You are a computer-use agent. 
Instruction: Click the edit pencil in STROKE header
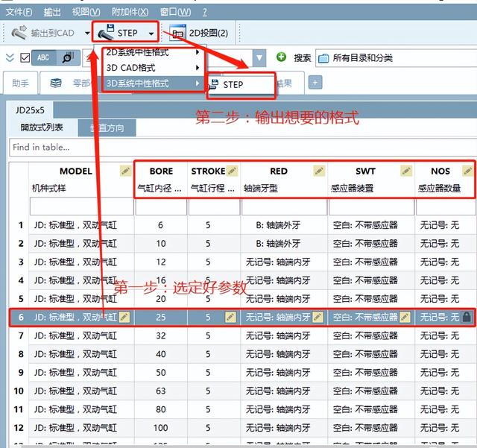point(232,171)
